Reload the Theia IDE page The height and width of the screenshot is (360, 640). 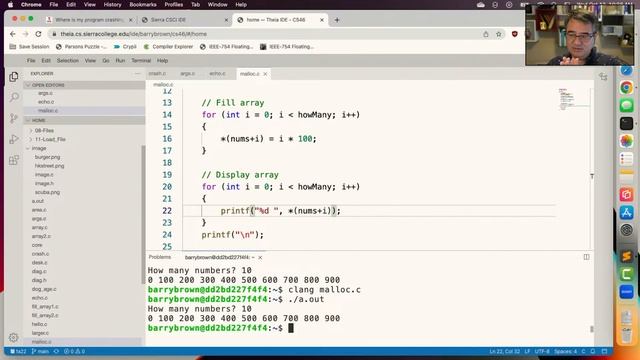(38, 34)
